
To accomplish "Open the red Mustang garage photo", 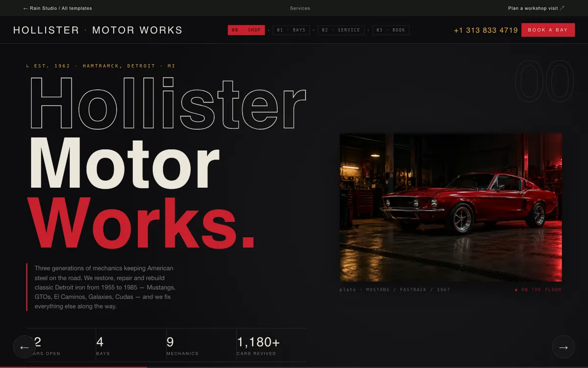I will [x=451, y=207].
